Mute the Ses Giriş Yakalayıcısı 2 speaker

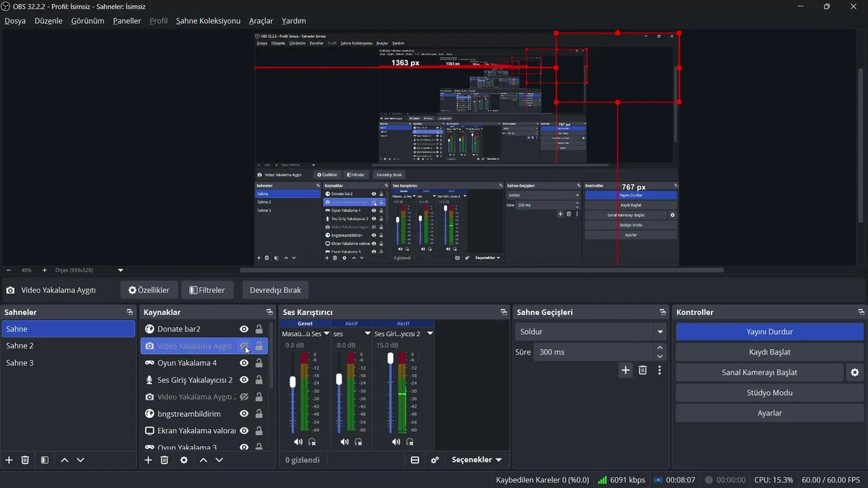click(396, 442)
